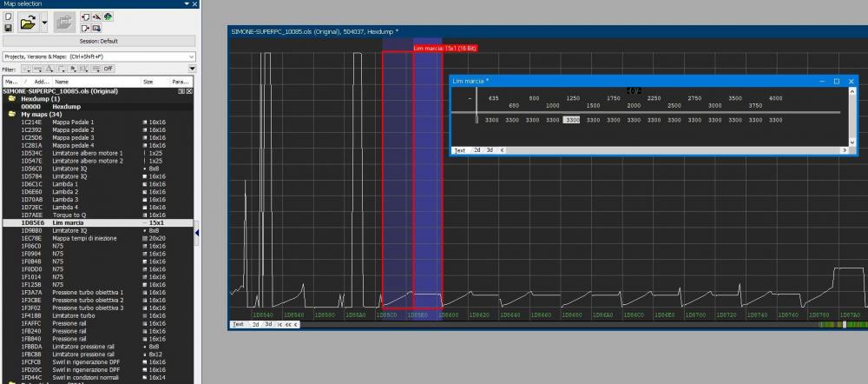Switch Lim marcia window to 2d tab
The height and width of the screenshot is (384, 868).
pos(476,150)
